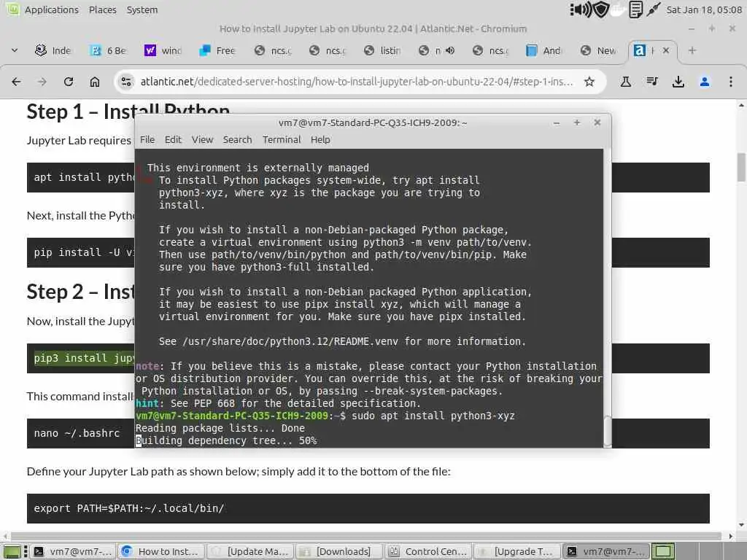Switch to the 'Inde' browser tab
Image resolution: width=747 pixels, height=560 pixels.
(53, 50)
